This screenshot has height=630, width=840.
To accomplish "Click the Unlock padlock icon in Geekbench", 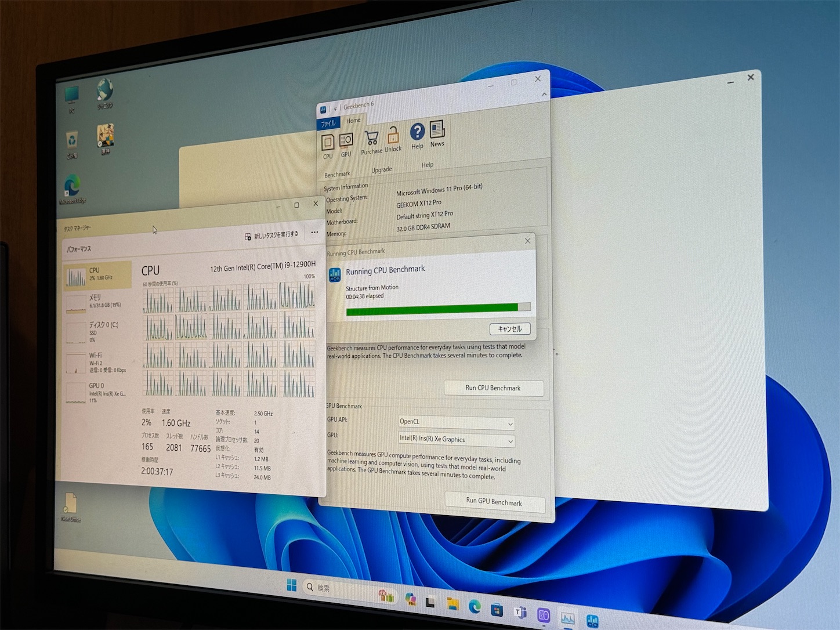I will point(393,135).
